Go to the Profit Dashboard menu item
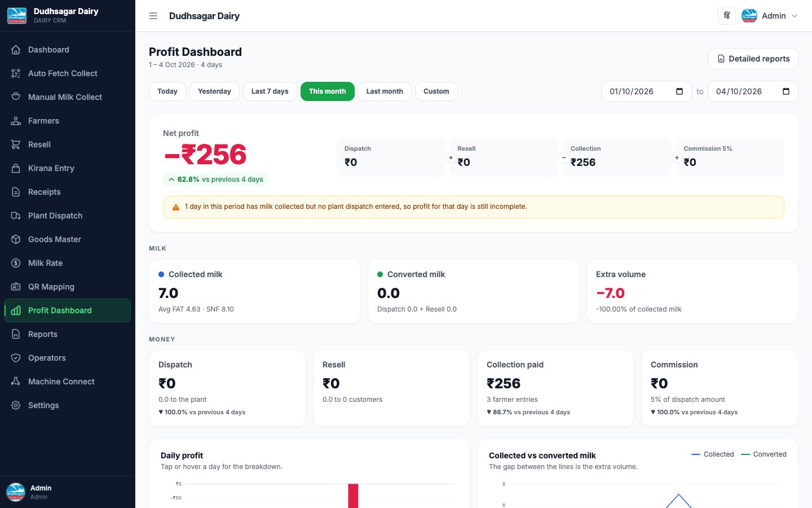The image size is (812, 508). (68, 310)
